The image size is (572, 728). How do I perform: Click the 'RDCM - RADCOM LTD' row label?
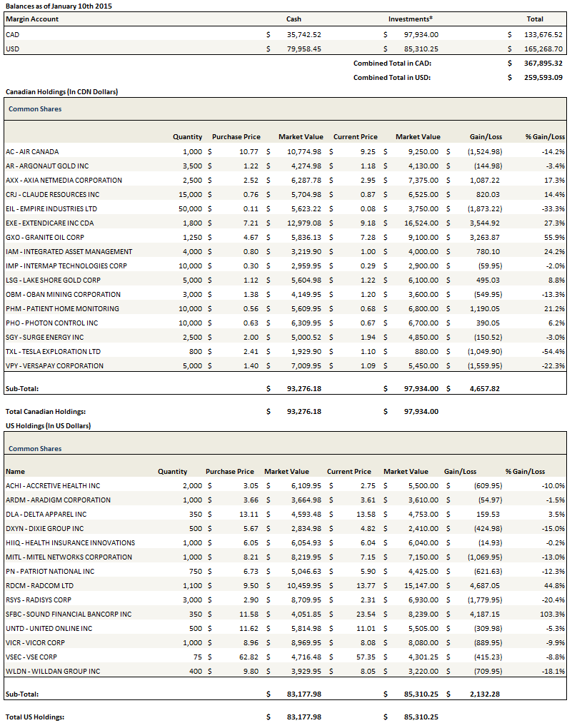coord(39,585)
